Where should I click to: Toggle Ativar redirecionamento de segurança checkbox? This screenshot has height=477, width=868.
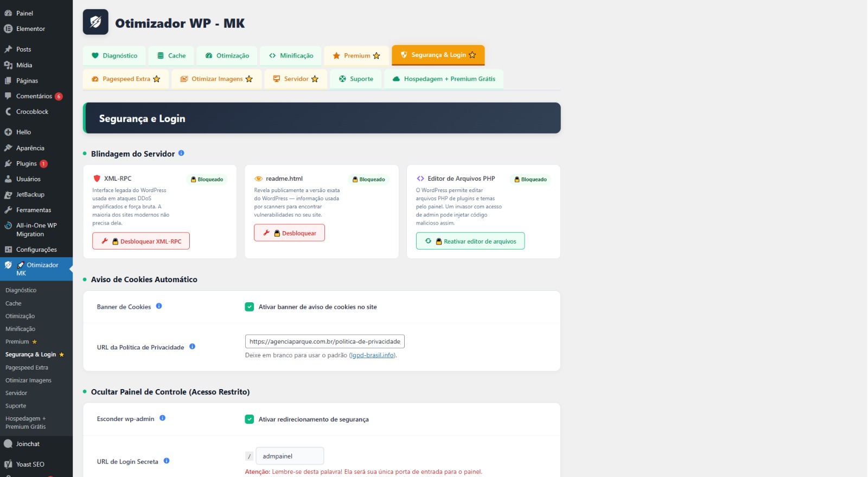click(x=250, y=419)
